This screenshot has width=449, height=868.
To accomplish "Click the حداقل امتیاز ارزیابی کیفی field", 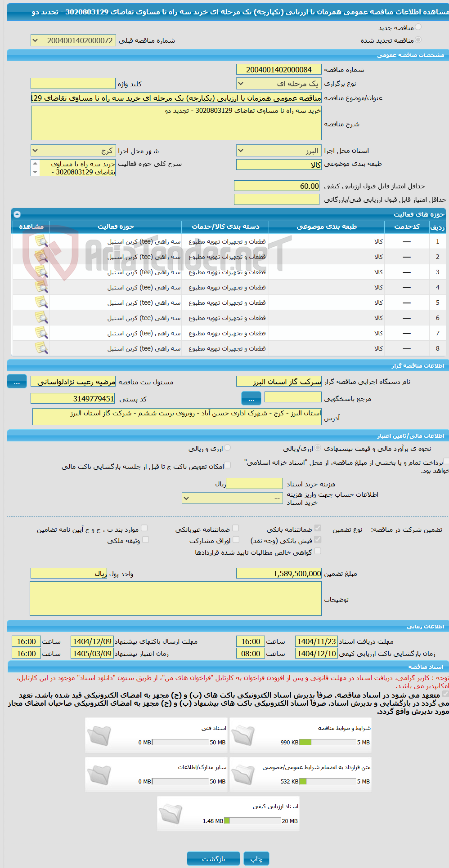I will (x=277, y=186).
